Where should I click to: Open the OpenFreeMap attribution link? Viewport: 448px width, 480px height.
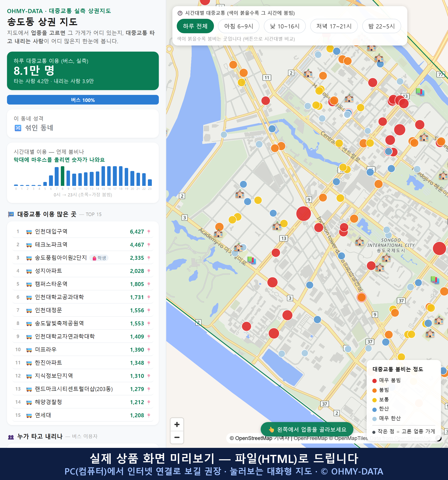click(310, 438)
